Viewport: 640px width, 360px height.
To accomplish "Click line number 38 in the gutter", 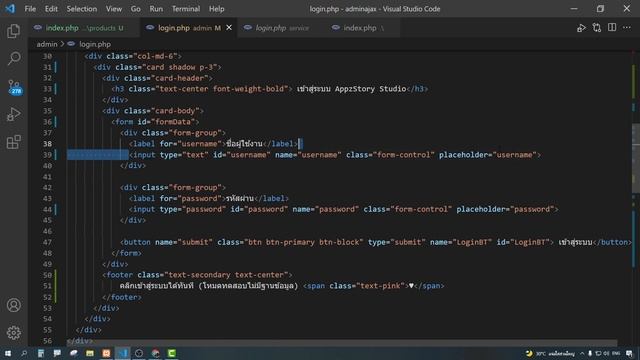I will click(47, 144).
